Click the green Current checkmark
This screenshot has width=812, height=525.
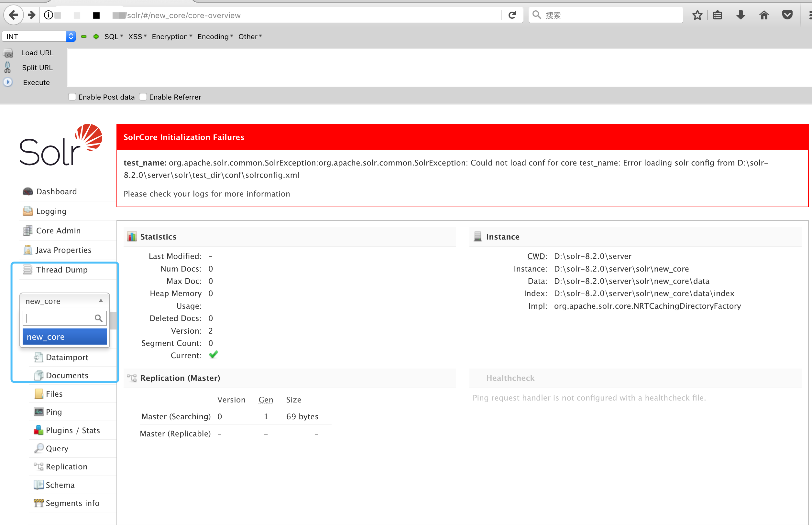(x=213, y=355)
